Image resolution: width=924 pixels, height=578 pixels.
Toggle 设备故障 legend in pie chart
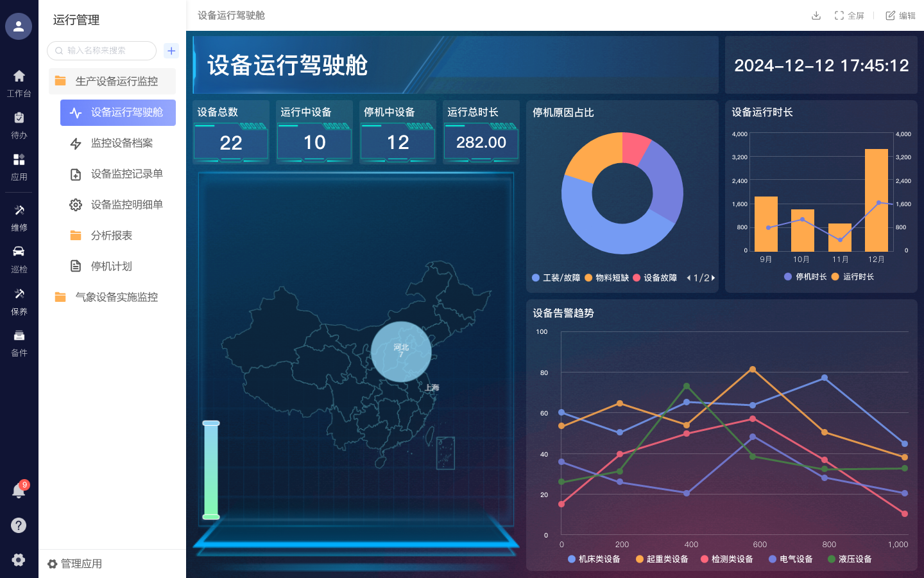coord(654,277)
